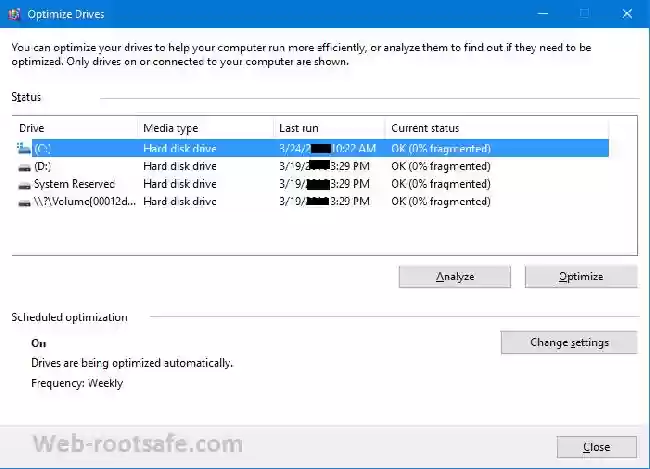Select the D: drive last run entry

pyautogui.click(x=324, y=166)
